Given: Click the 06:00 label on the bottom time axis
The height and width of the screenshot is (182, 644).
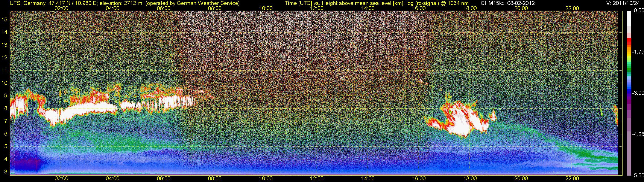Looking at the screenshot, I should pos(164,178).
